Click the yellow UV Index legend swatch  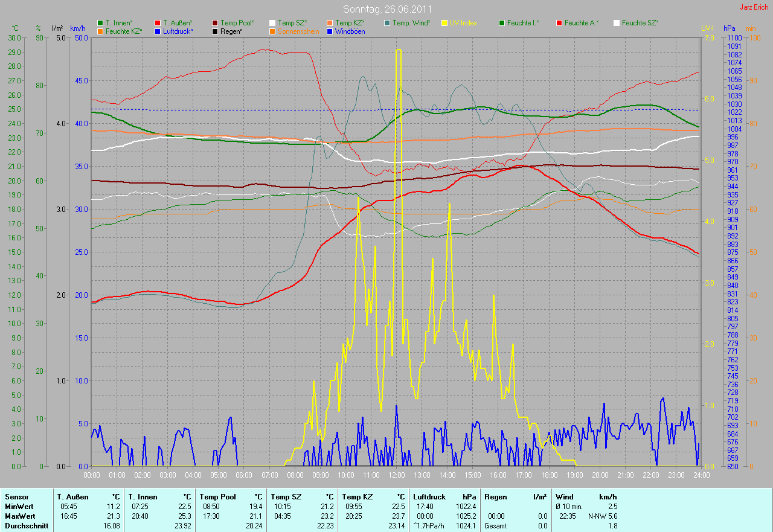point(444,23)
